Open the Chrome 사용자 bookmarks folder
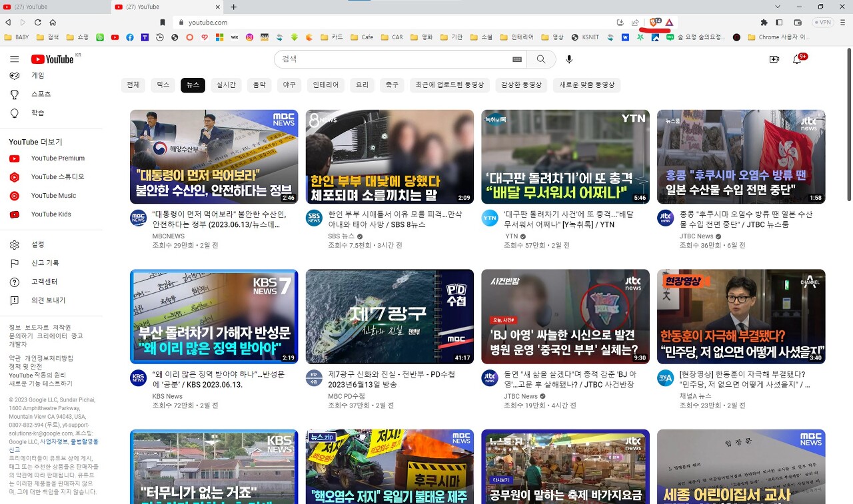Image resolution: width=853 pixels, height=504 pixels. (778, 37)
